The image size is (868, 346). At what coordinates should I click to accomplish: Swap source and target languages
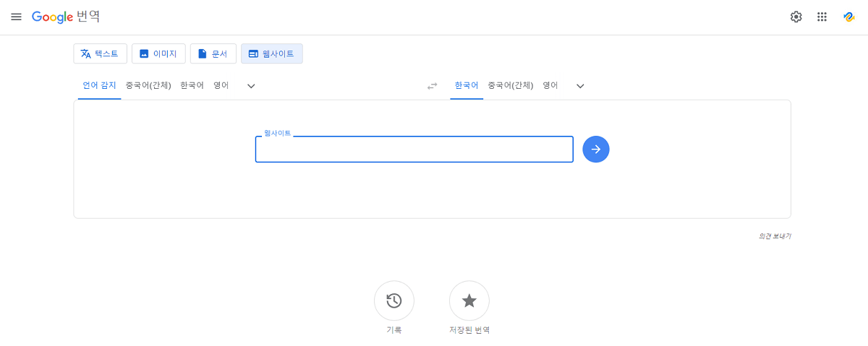click(432, 86)
